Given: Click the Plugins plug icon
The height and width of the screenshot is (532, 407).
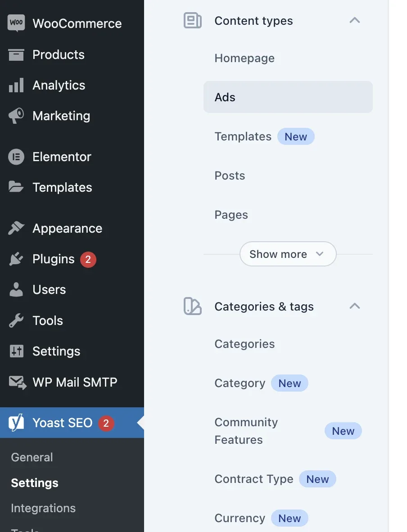Looking at the screenshot, I should click(x=16, y=259).
